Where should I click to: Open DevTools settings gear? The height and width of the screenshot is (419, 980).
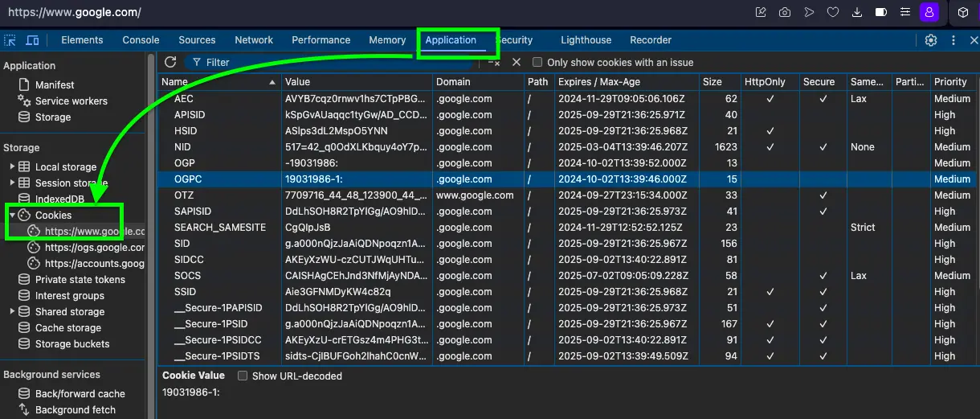point(931,40)
